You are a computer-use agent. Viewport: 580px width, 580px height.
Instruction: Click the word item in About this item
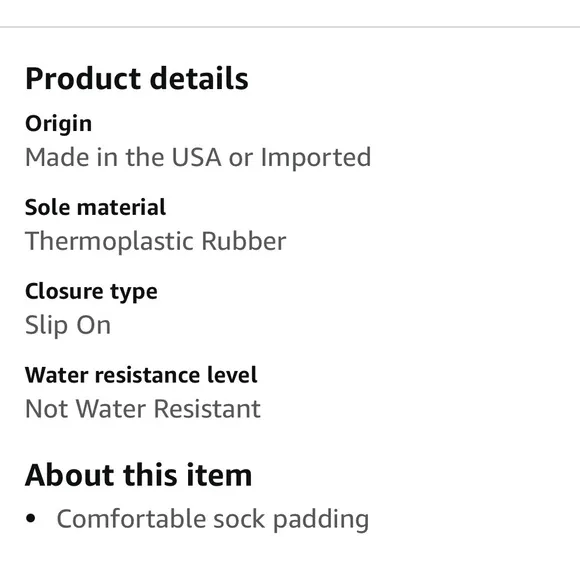click(219, 475)
